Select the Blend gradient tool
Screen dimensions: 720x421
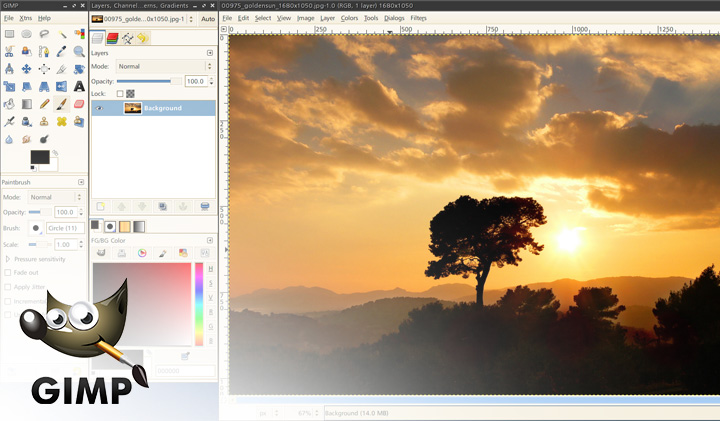pyautogui.click(x=27, y=104)
